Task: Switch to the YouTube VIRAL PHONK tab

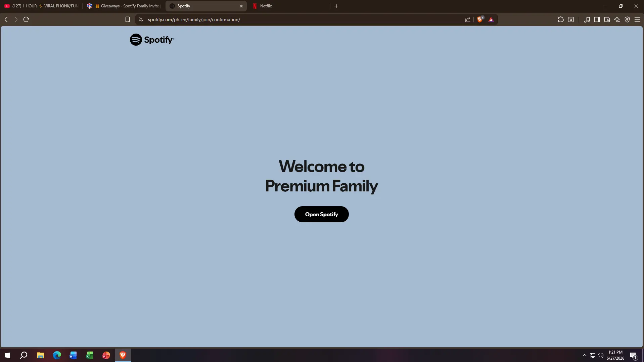Action: [x=41, y=6]
